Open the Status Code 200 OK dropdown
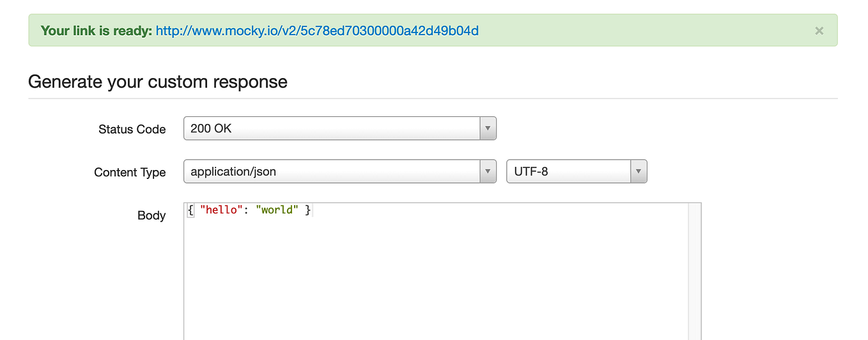 point(339,128)
